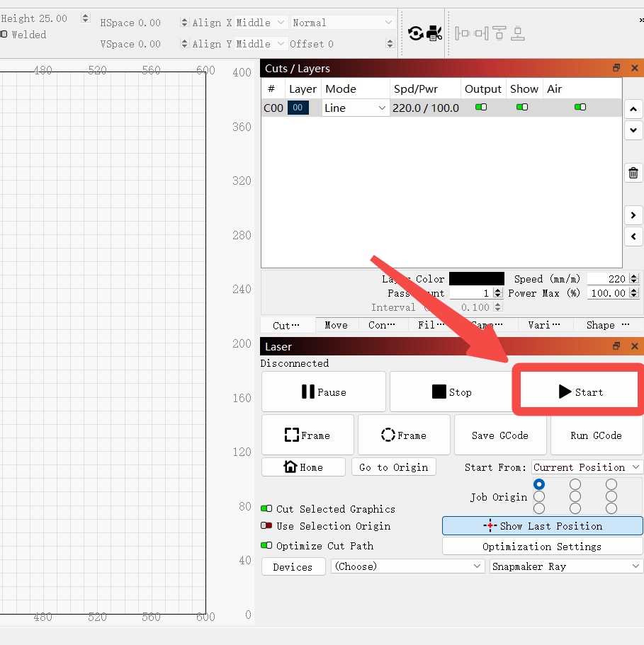Click the square Frame button
Image resolution: width=644 pixels, height=645 pixels.
point(307,435)
